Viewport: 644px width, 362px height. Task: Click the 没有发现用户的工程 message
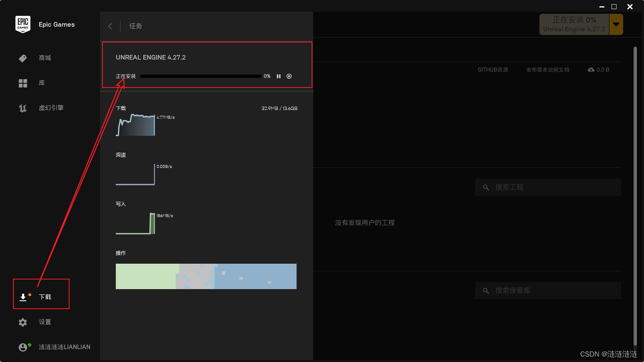click(x=365, y=223)
